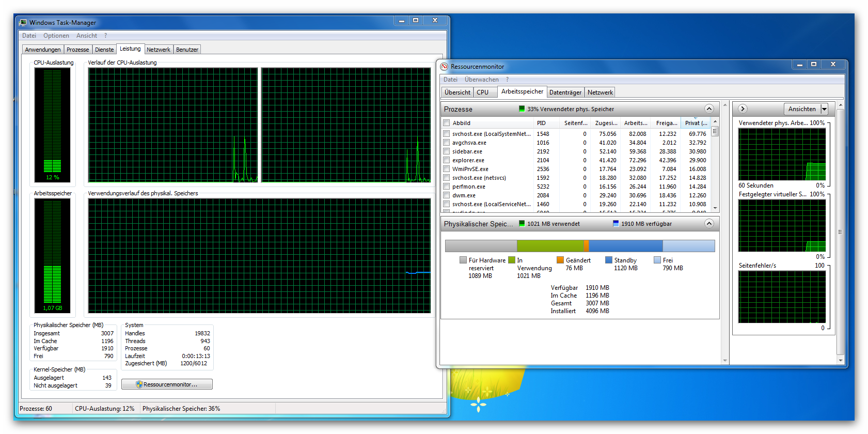Click the shield icon on Ressourcenmonitor button
Image resolution: width=868 pixels, height=434 pixels.
coord(139,384)
